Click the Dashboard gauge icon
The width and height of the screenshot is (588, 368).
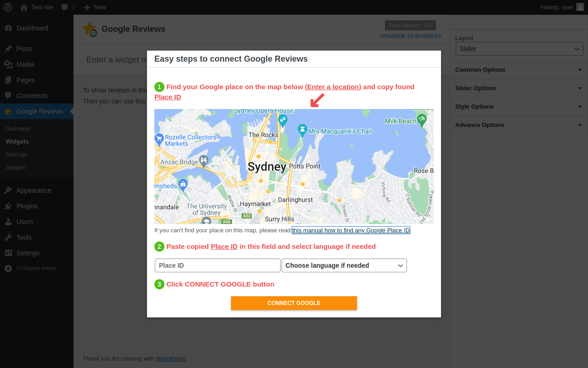8,28
